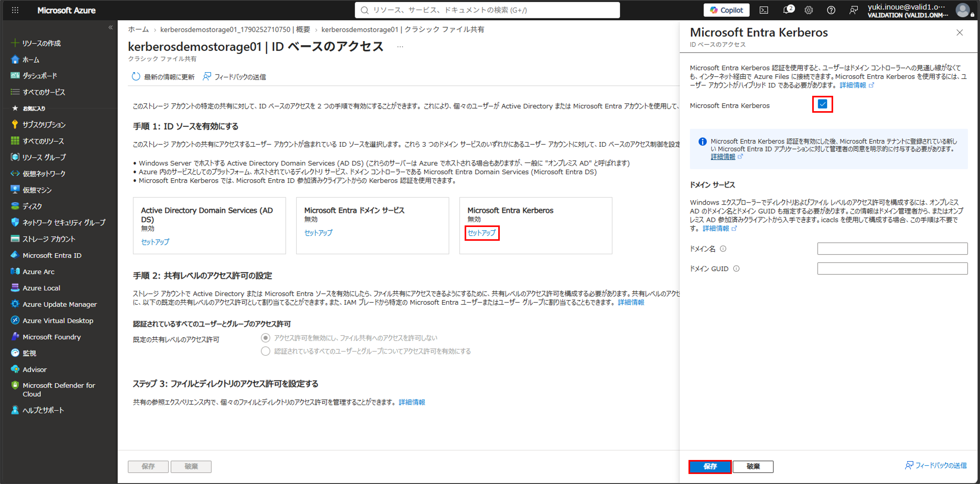Open the help question mark icon
The width and height of the screenshot is (980, 484).
point(831,10)
